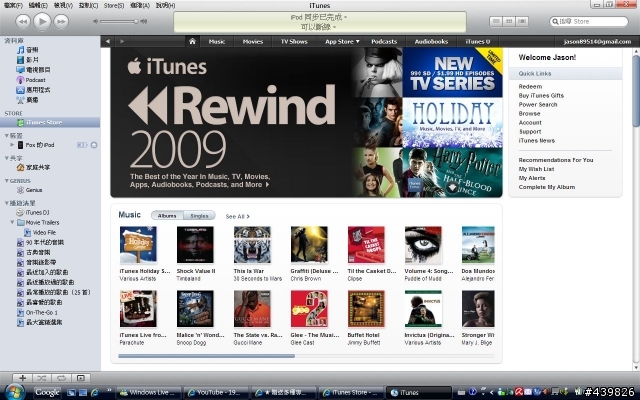Screen dimensions: 640x400
Task: Click the Next track button
Action: pos(61,21)
